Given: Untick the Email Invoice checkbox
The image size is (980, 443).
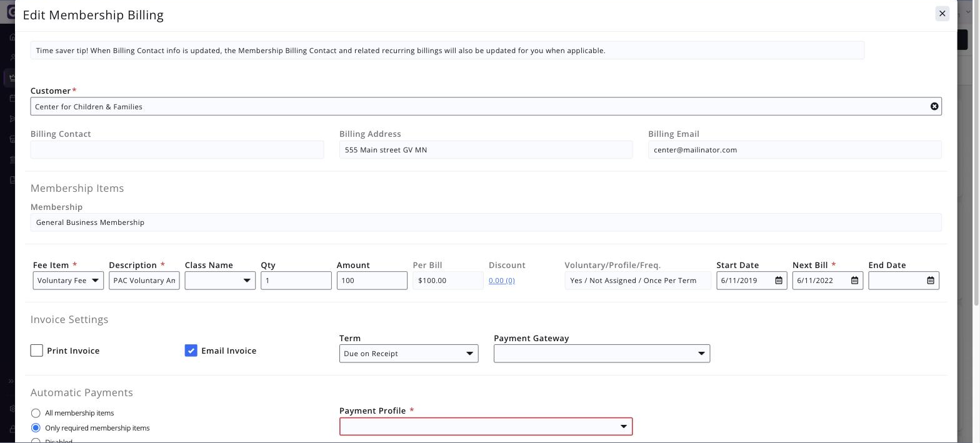Looking at the screenshot, I should coord(191,351).
